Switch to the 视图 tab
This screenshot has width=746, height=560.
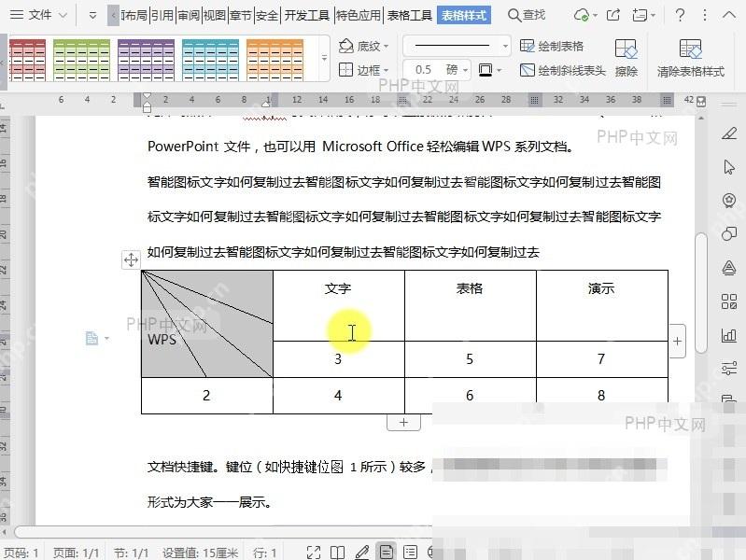[215, 16]
